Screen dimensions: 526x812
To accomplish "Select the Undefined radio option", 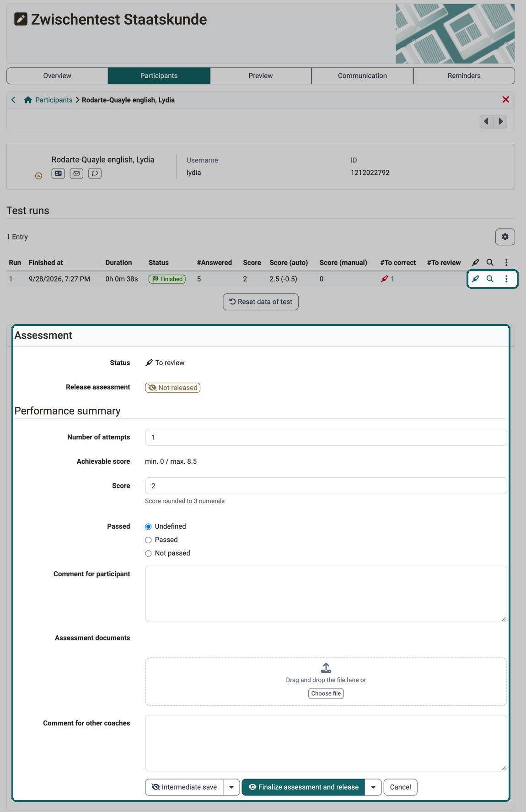I will point(148,527).
